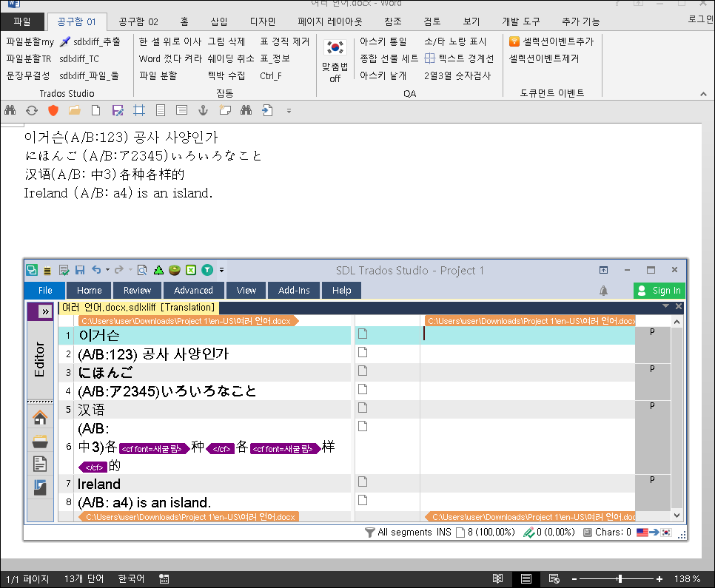This screenshot has height=588, width=715.
Task: Click the open folder icon in Word toolbar
Action: [75, 110]
